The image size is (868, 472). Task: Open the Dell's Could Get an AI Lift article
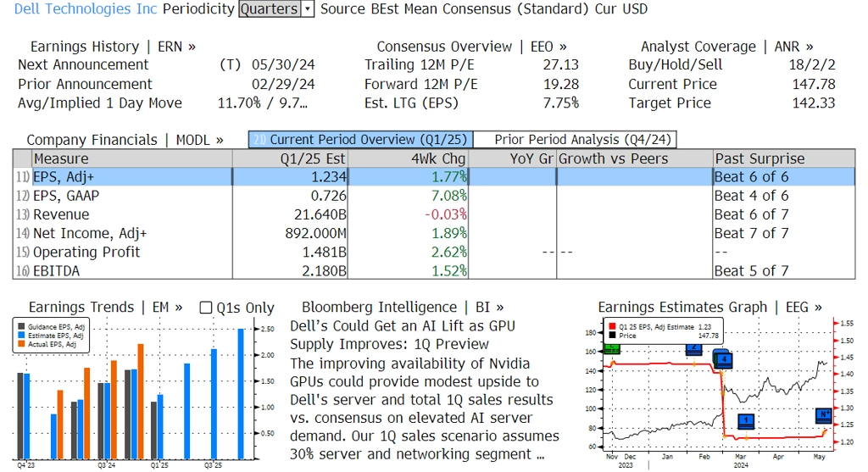403,335
